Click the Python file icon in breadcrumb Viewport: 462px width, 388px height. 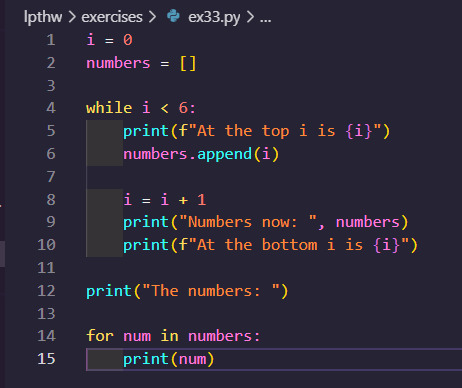pos(173,16)
